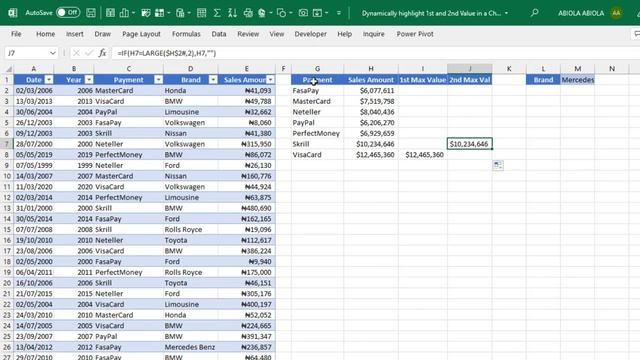Click the down-arrow box icon right of the camera
This screenshot has width=640, height=360.
click(x=317, y=13)
